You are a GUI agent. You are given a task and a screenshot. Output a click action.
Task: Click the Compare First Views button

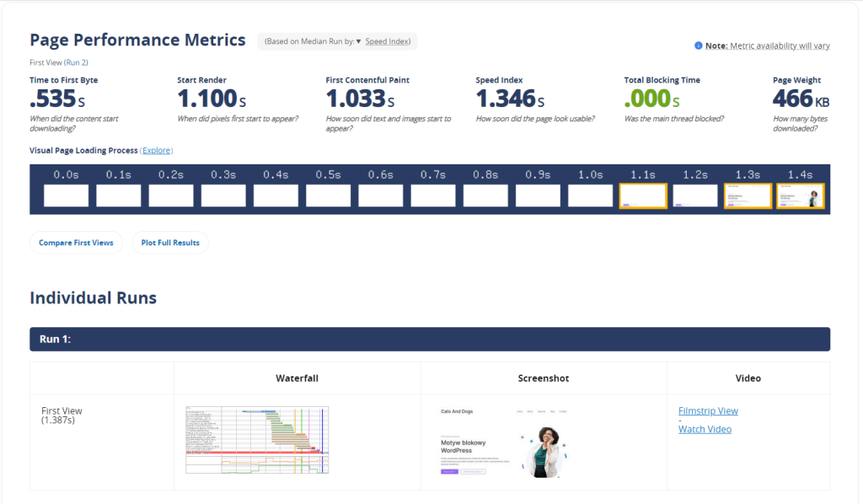pos(76,243)
